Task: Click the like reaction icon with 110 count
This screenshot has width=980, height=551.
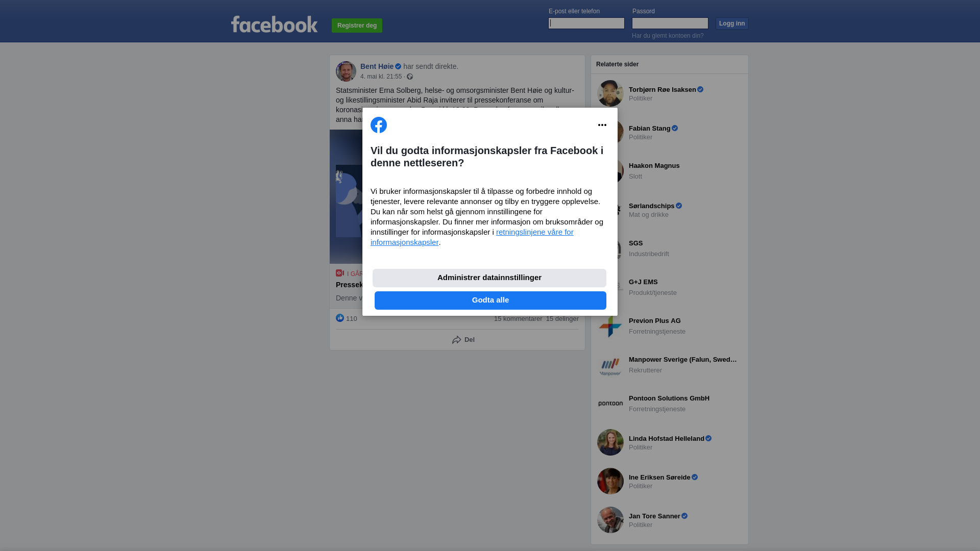Action: (340, 318)
